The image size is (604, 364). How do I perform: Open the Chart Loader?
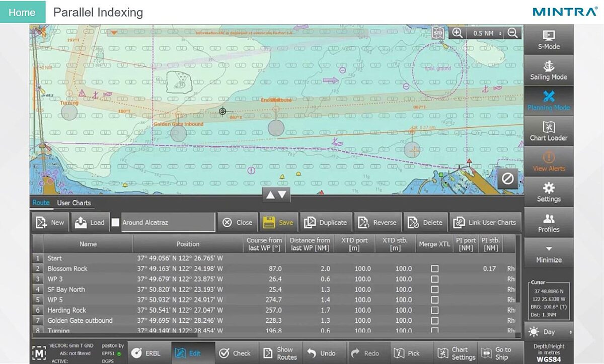coord(549,131)
